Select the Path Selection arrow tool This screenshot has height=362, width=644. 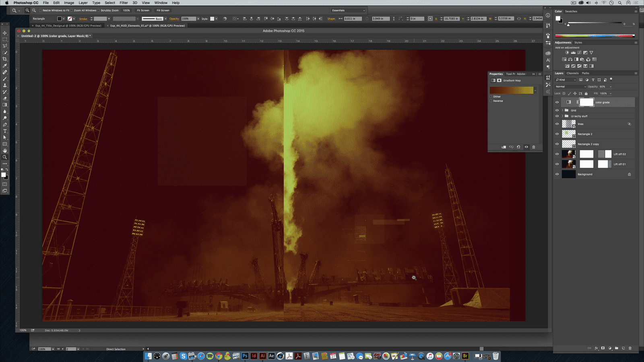[x=5, y=138]
